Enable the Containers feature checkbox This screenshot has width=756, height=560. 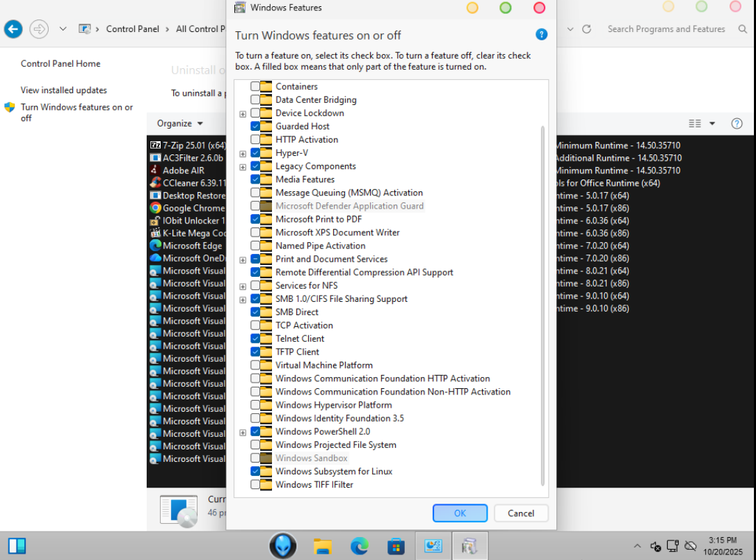255,86
